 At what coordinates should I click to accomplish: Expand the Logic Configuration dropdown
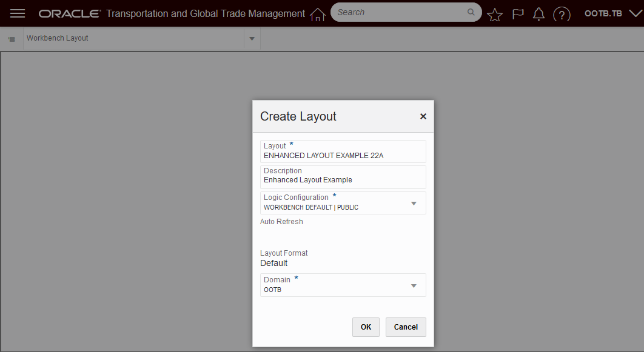pyautogui.click(x=414, y=204)
